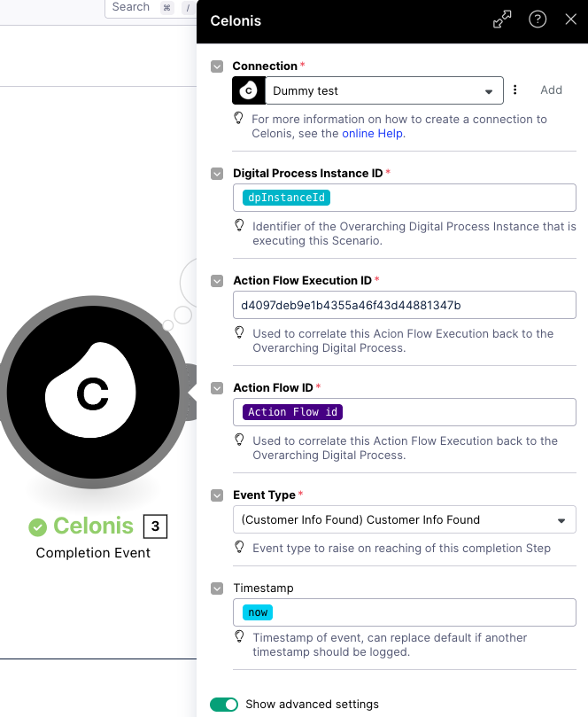Open the help question mark icon

click(x=538, y=19)
